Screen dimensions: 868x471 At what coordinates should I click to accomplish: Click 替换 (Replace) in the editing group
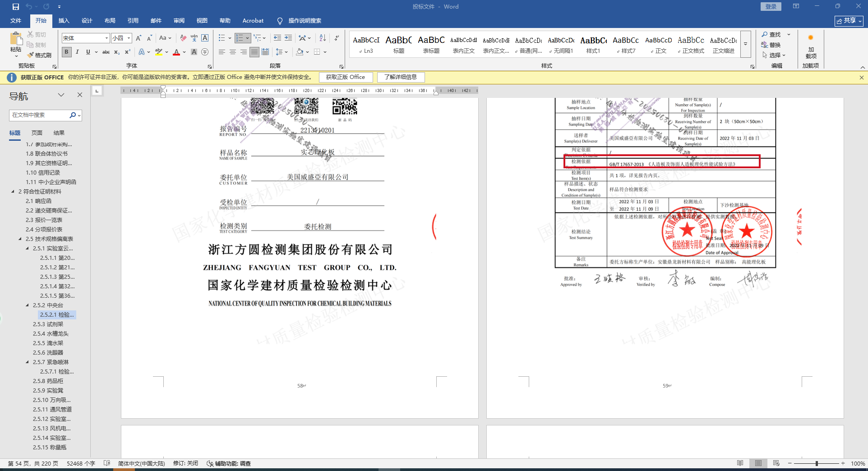[771, 45]
